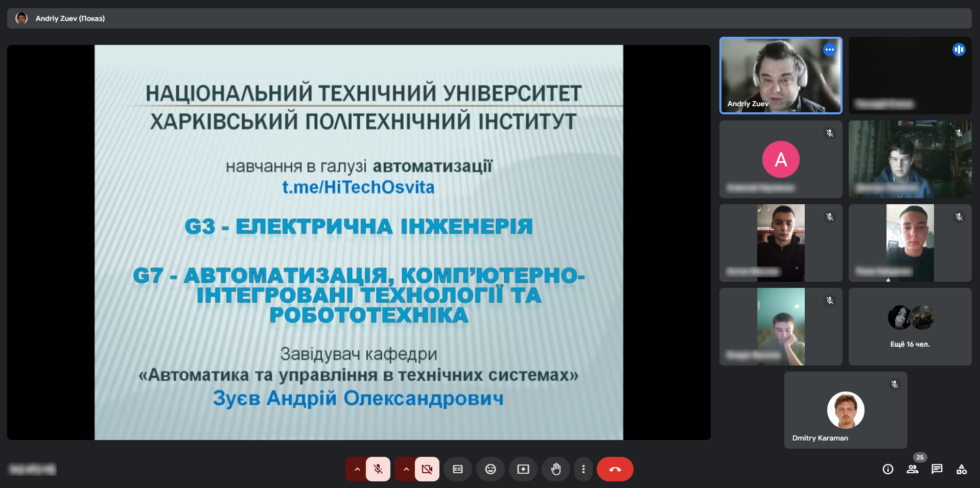Image resolution: width=980 pixels, height=488 pixels.
Task: Select Andriy Zuev's video tile
Action: pos(781,75)
